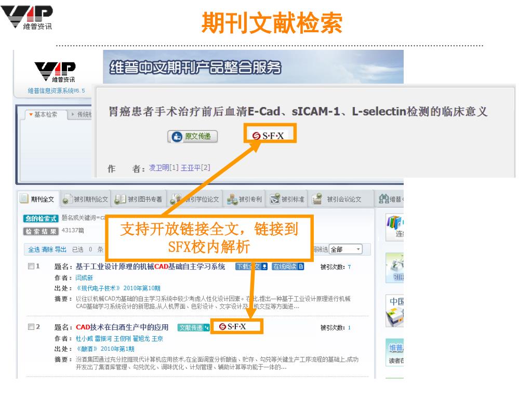This screenshot has height=399, width=532.
Task: Open journal 《现代电子技术》 link
Action: click(x=98, y=288)
